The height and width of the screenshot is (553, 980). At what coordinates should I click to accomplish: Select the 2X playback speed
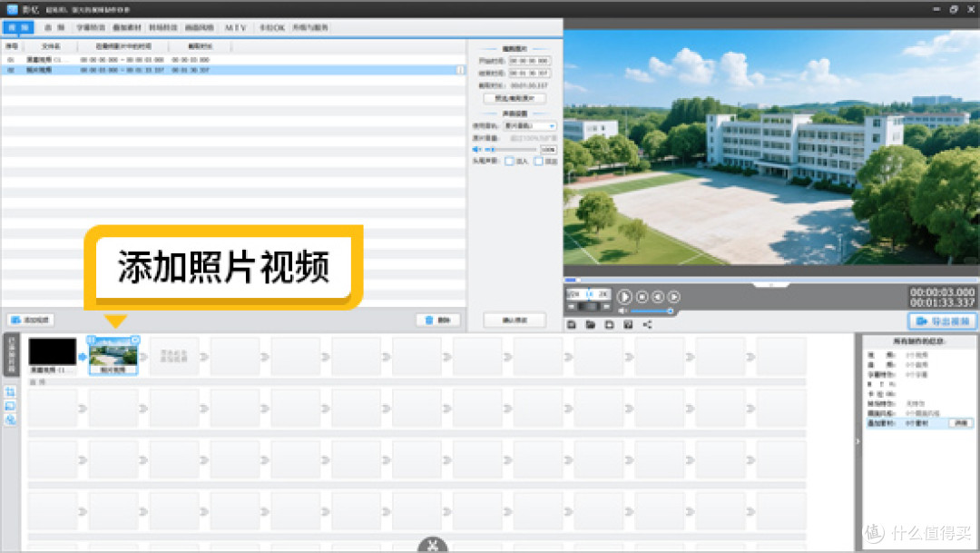tap(603, 293)
